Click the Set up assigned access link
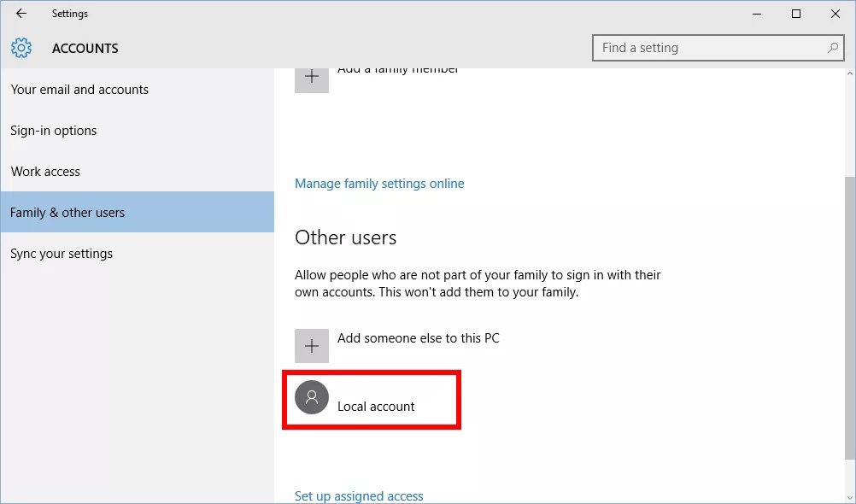The image size is (856, 504). coord(359,495)
